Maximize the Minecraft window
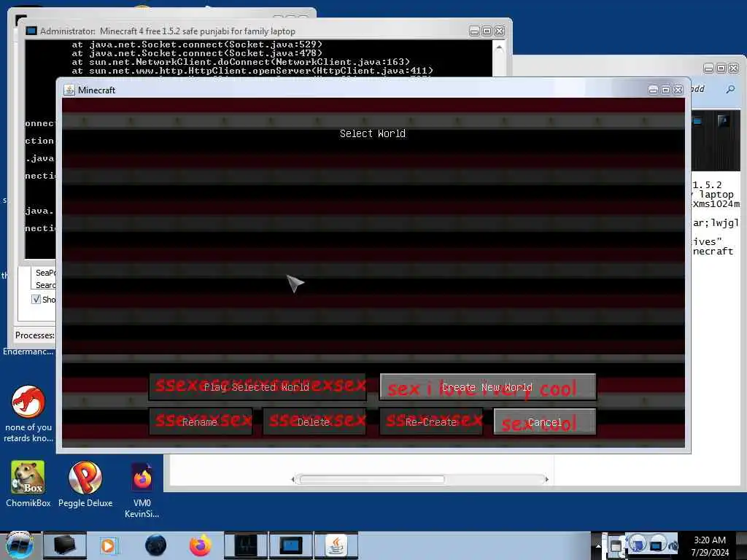747x560 pixels. [665, 90]
